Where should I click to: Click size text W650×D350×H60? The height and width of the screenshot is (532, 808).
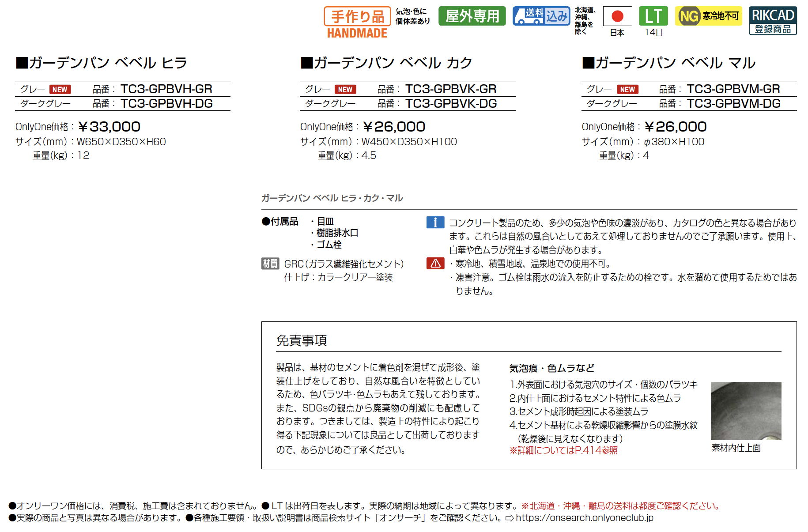121,142
